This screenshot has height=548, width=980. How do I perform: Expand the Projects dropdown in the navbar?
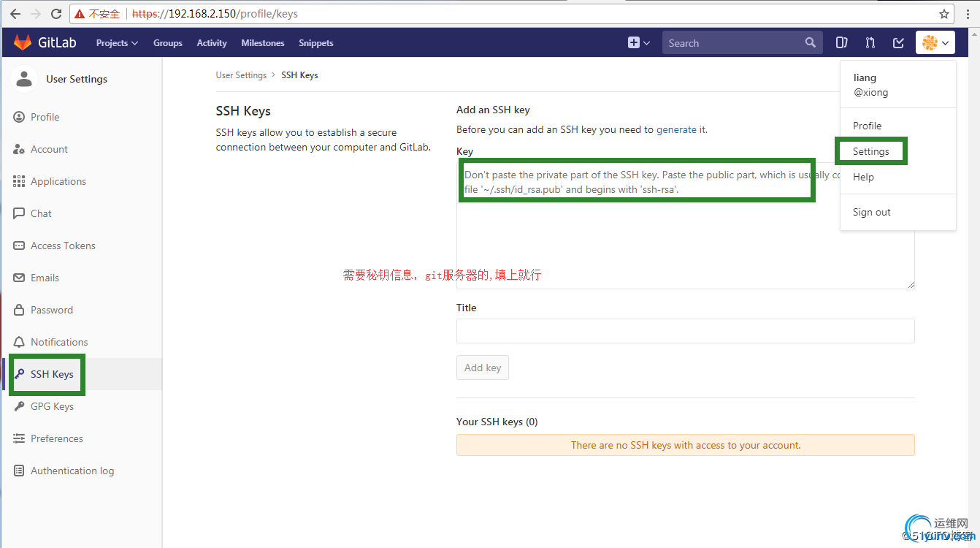[117, 43]
